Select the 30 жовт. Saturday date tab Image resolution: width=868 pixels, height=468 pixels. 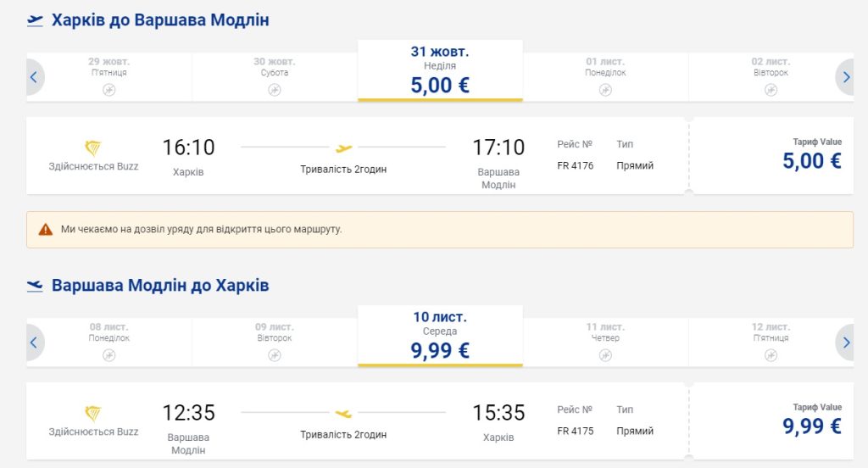click(x=274, y=76)
